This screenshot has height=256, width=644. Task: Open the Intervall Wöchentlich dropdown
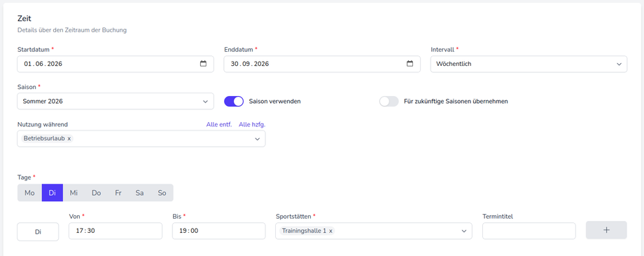point(528,65)
